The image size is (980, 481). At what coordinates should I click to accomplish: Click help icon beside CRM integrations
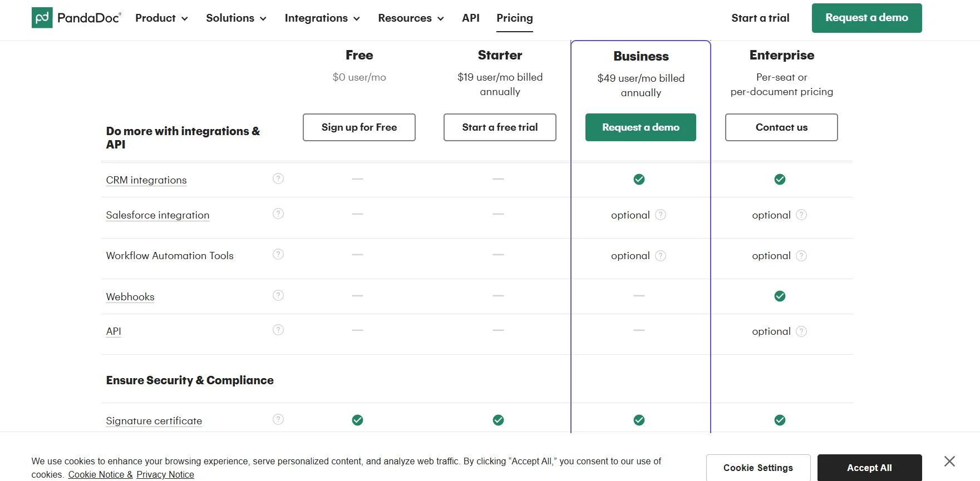[278, 178]
